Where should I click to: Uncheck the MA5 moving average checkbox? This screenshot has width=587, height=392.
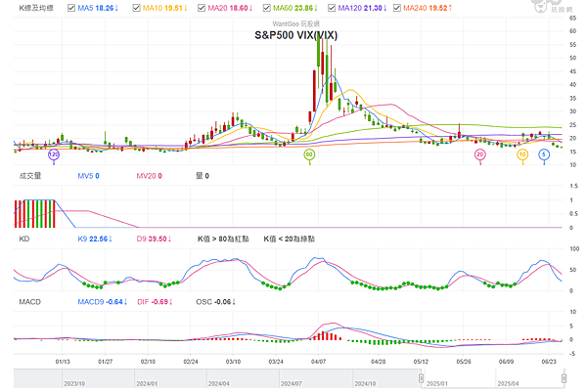[71, 8]
